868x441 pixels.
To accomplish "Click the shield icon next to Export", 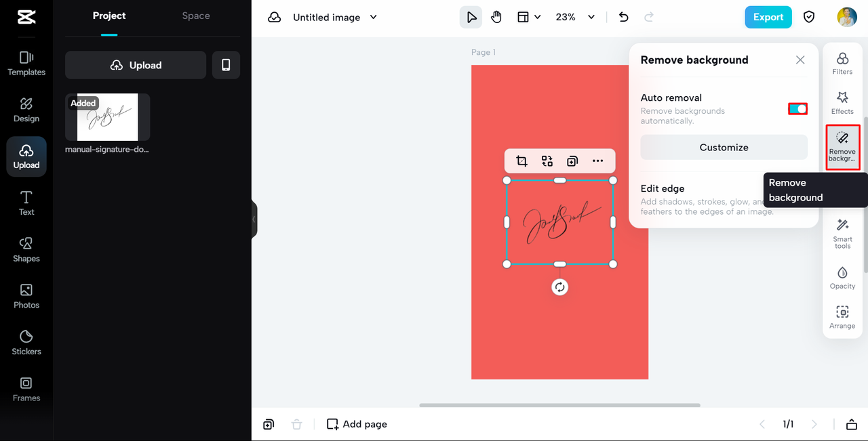I will [x=809, y=17].
